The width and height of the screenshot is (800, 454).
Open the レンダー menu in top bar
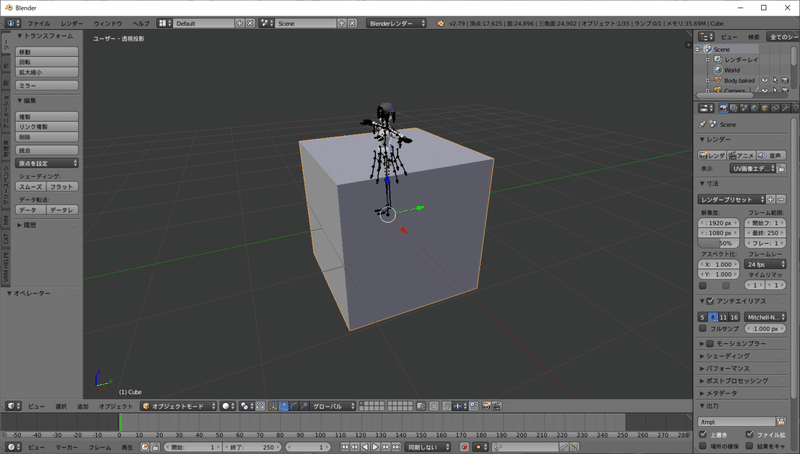71,23
